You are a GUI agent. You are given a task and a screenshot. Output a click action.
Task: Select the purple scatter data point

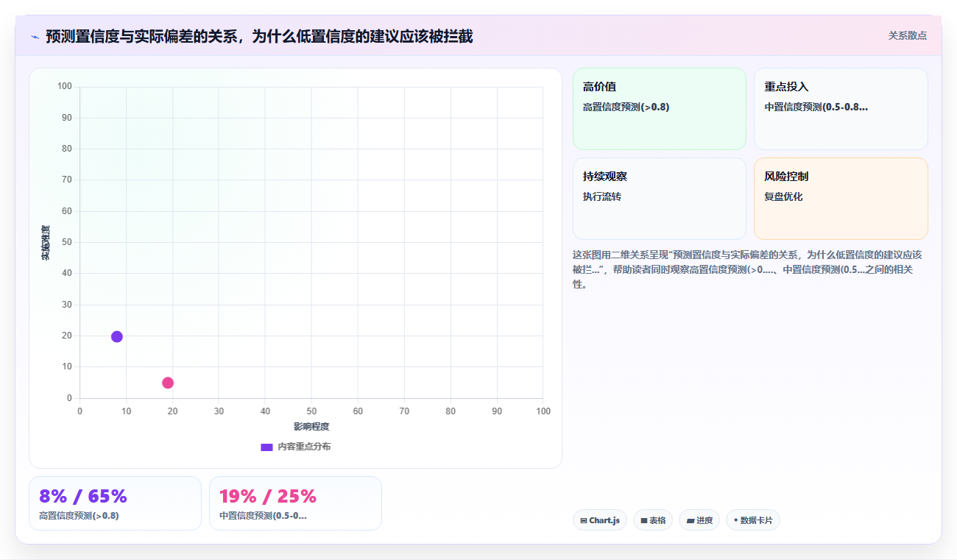point(116,336)
